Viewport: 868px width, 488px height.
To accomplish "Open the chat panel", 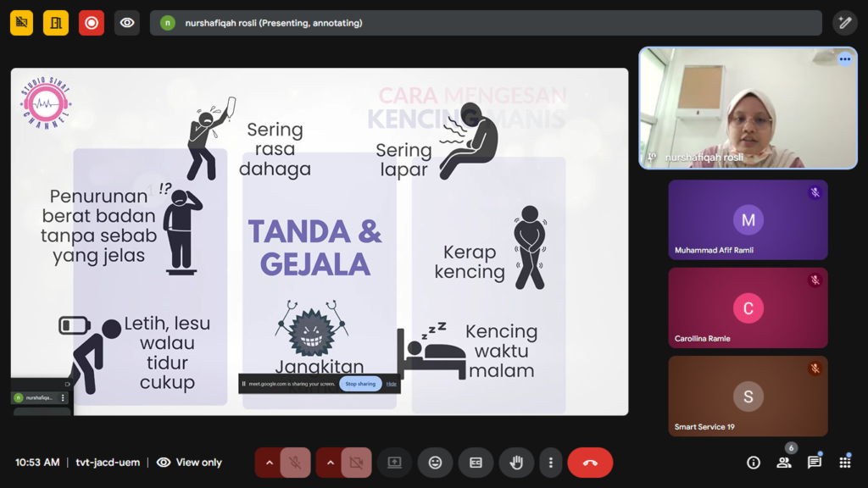I will pyautogui.click(x=814, y=463).
